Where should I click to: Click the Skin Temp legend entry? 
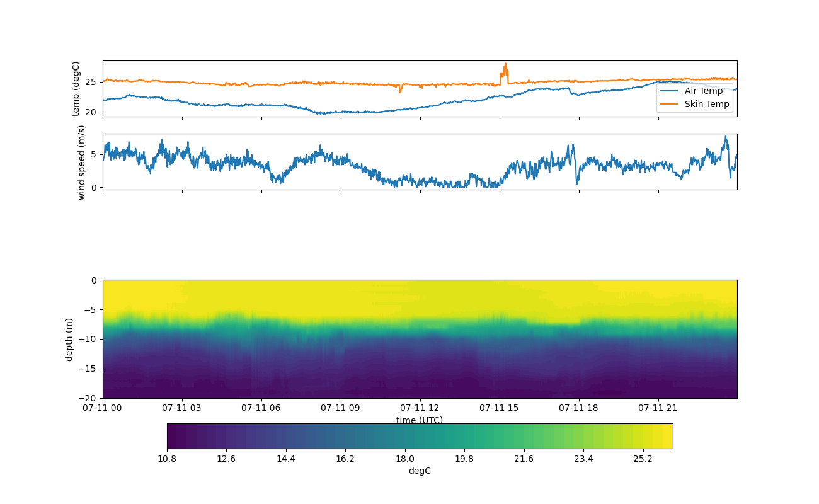707,104
